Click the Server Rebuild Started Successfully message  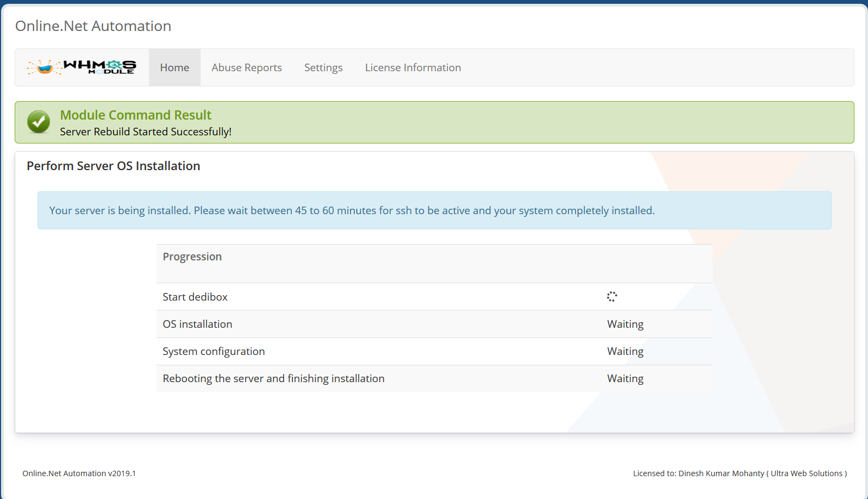(146, 132)
